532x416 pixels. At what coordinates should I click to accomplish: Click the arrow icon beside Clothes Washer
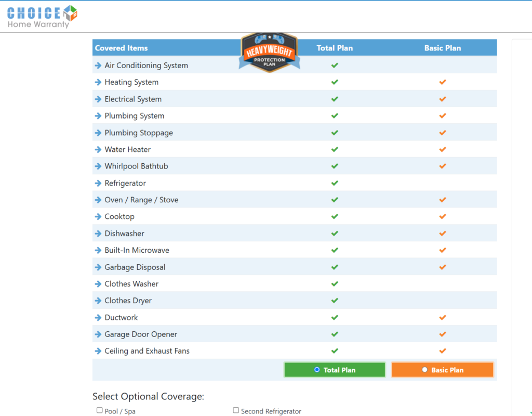[98, 284]
